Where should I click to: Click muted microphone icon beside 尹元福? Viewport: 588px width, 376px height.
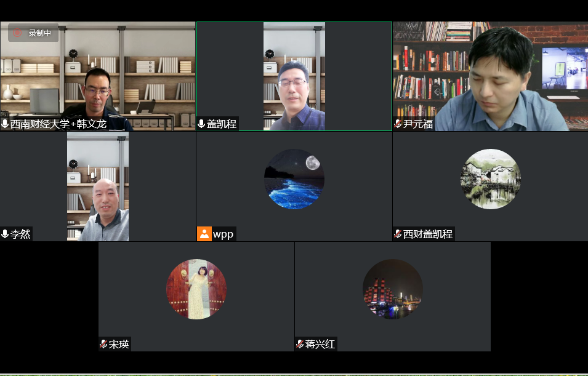tap(398, 124)
